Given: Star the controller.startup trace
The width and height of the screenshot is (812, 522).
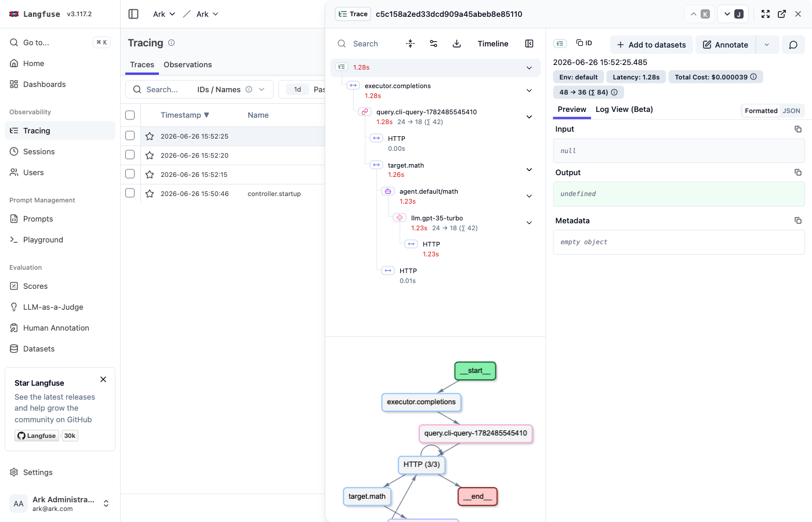Looking at the screenshot, I should coord(150,194).
